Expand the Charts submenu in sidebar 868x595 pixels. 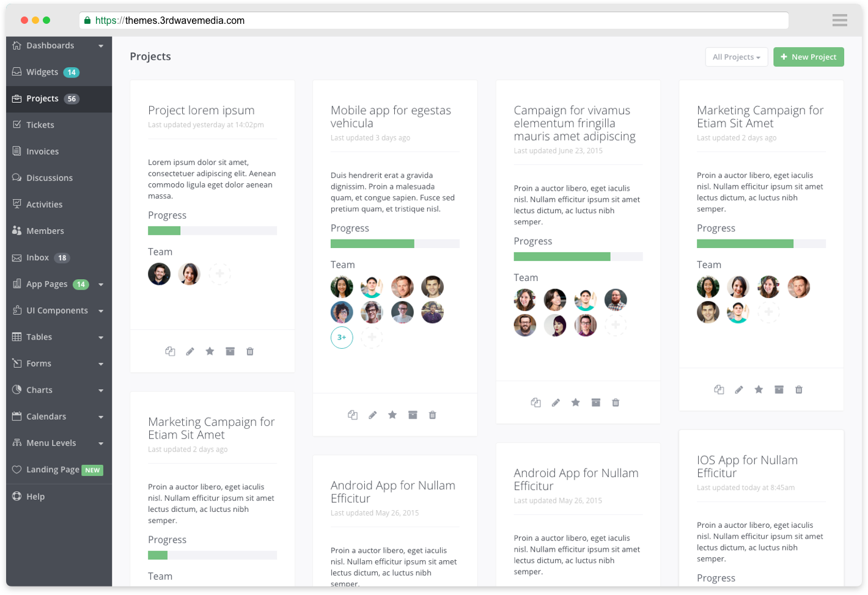pyautogui.click(x=58, y=390)
